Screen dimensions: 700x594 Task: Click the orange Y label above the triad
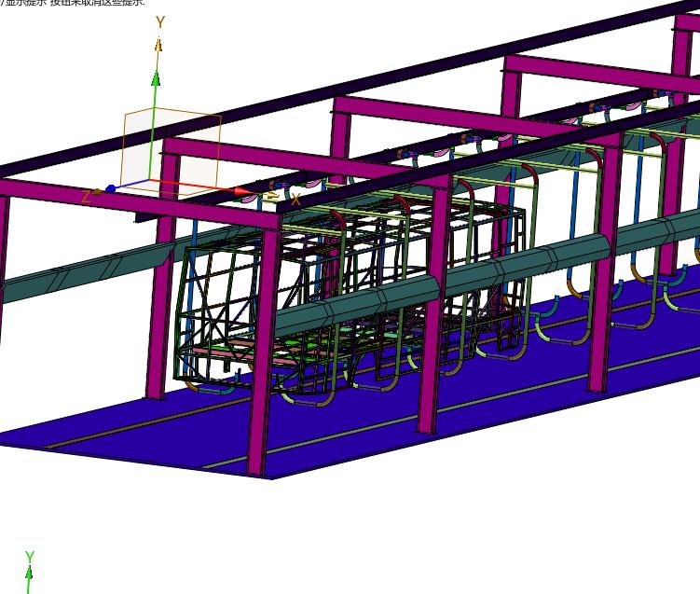click(x=160, y=21)
